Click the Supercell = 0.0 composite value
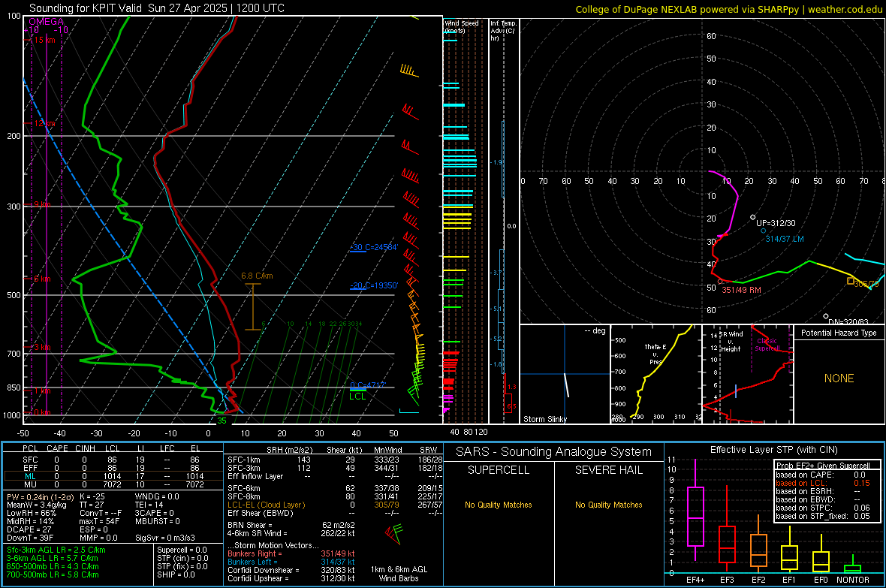This screenshot has width=886, height=588. [182, 550]
